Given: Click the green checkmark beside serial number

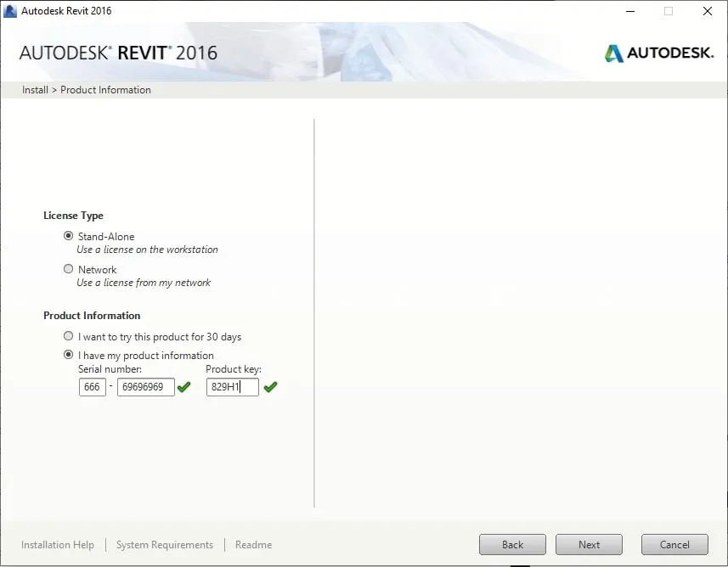Looking at the screenshot, I should click(183, 387).
